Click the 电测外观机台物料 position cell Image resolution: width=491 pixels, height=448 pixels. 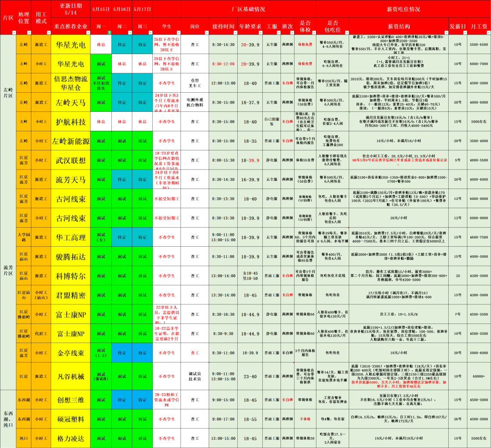(x=195, y=102)
